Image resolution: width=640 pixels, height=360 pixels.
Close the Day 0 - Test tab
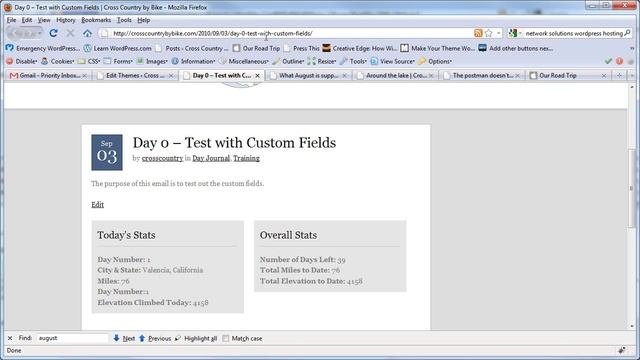[258, 76]
